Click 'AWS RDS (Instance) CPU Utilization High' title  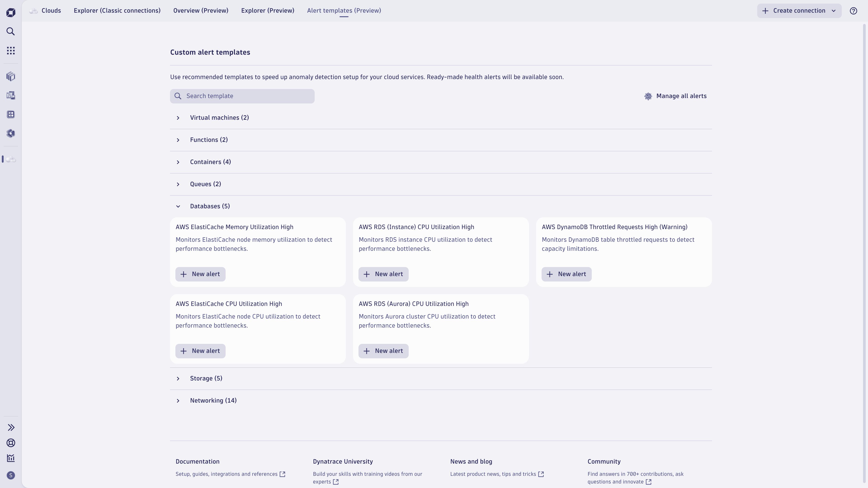pos(416,227)
